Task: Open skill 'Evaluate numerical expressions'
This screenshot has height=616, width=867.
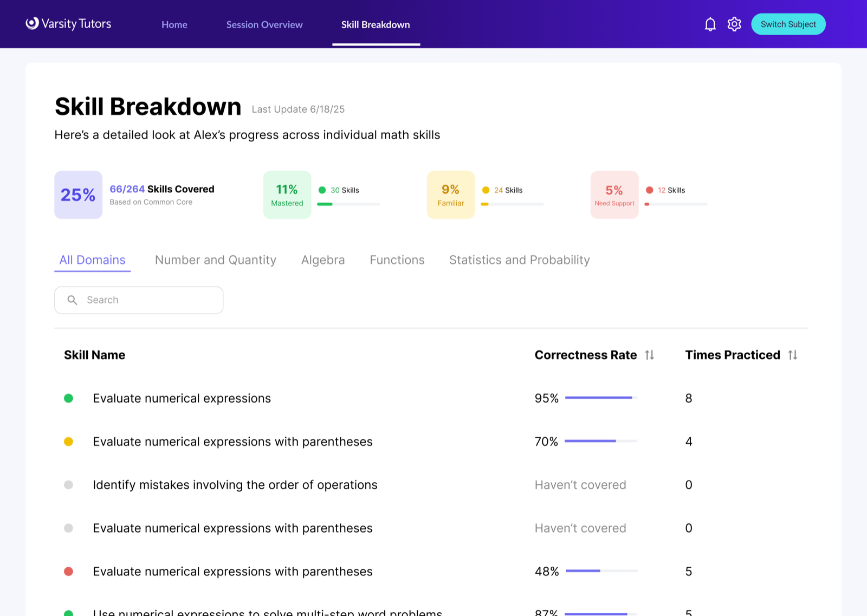Action: click(182, 398)
